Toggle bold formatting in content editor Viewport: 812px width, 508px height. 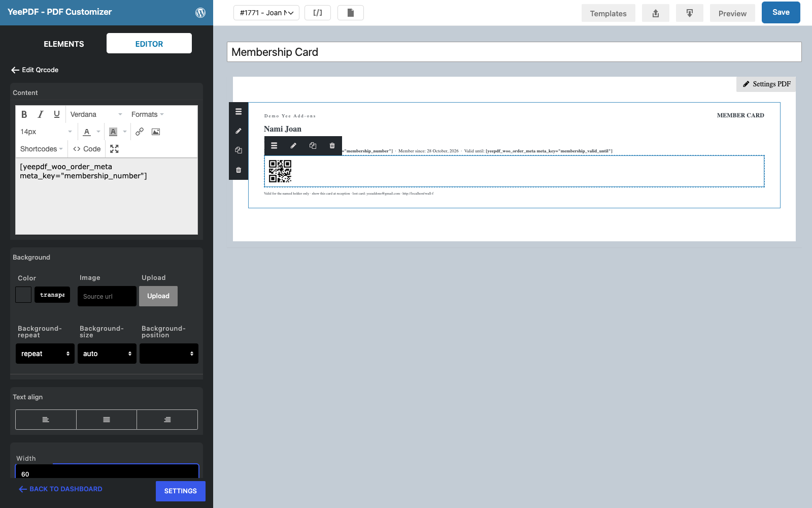pos(24,114)
